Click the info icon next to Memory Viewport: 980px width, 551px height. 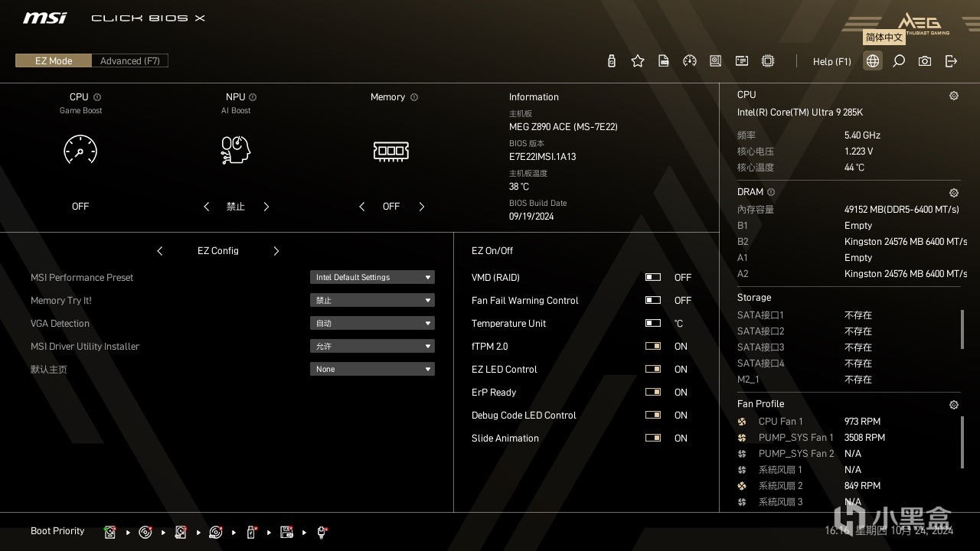[x=414, y=97]
